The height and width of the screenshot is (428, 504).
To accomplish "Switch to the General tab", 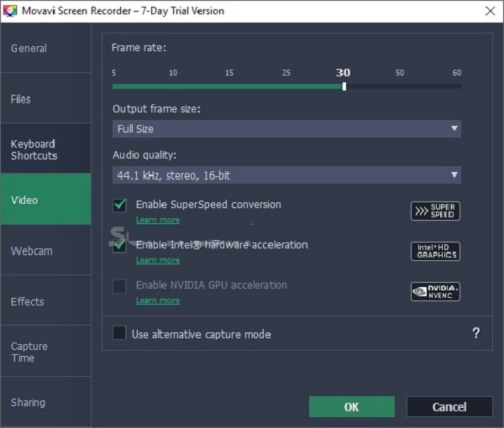I will 45,48.
